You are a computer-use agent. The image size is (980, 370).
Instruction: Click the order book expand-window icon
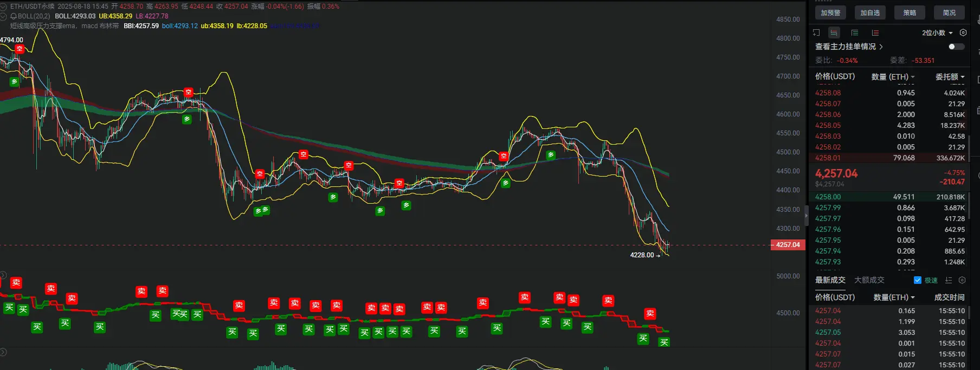point(816,33)
